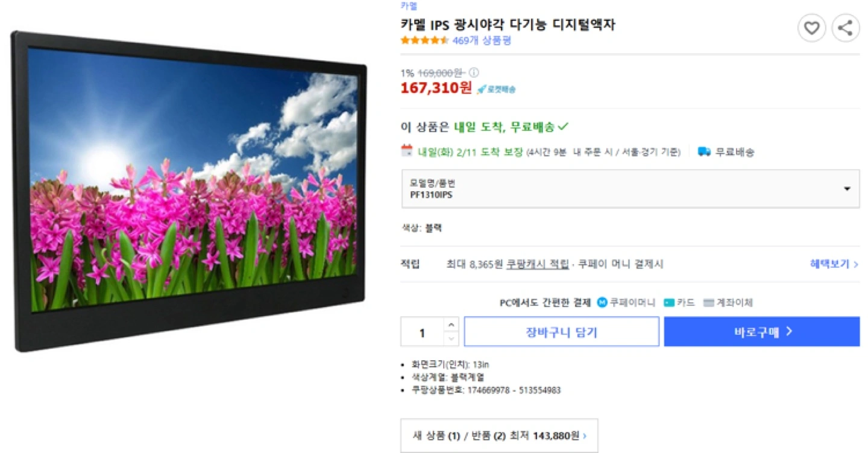
Task: Click the card payment icon
Action: coord(669,303)
